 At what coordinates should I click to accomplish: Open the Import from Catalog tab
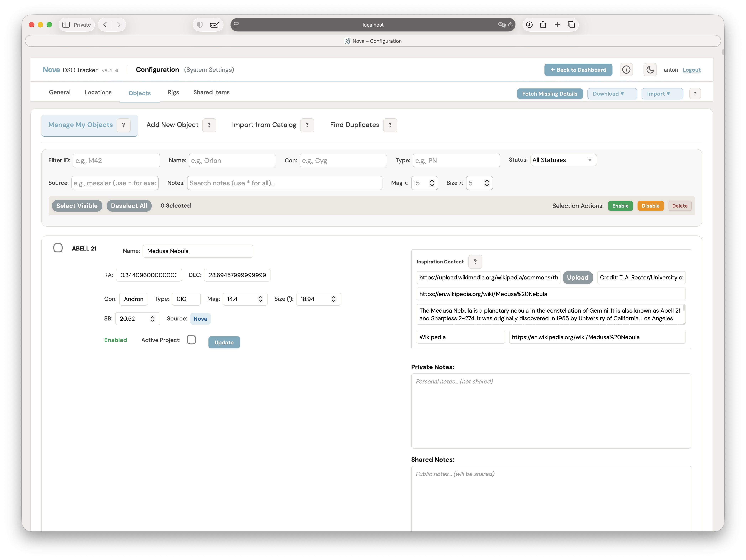tap(264, 125)
